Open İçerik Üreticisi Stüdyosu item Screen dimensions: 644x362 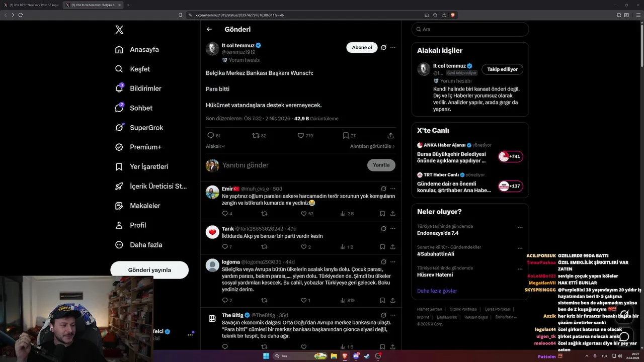150,186
